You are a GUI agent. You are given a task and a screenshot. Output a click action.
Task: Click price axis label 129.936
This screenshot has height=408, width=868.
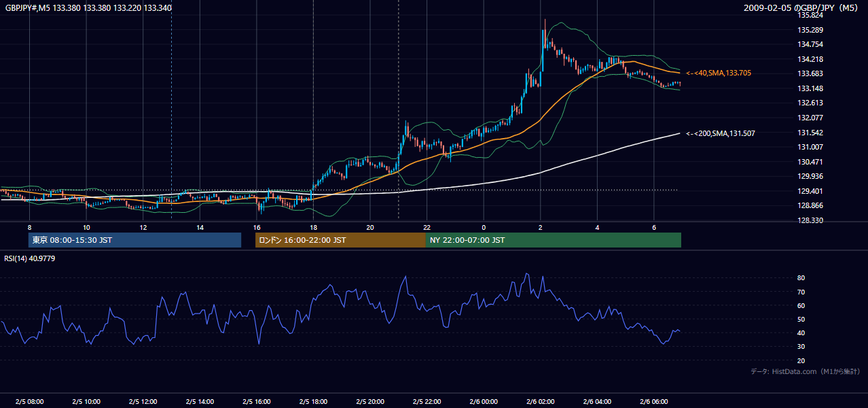coord(809,176)
